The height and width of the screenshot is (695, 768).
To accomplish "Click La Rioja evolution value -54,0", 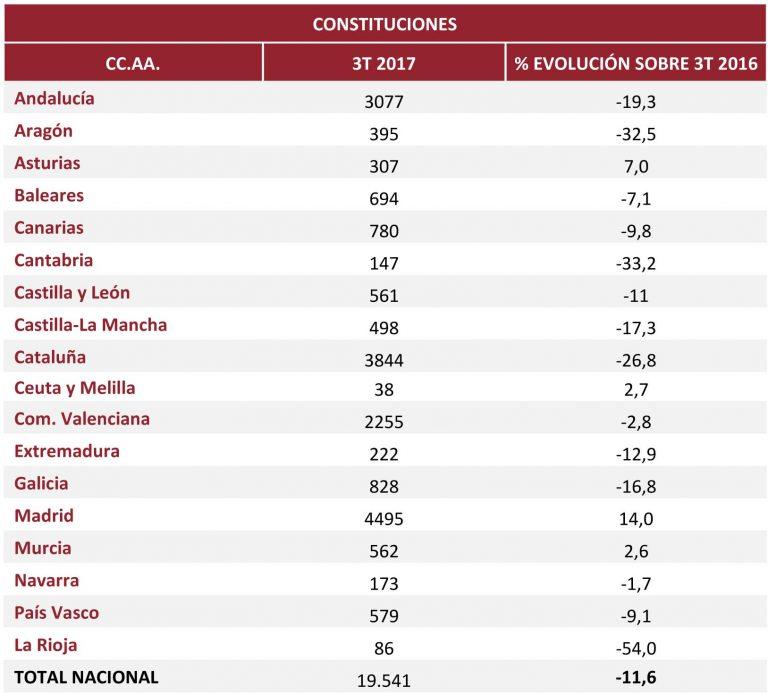I will tap(636, 648).
